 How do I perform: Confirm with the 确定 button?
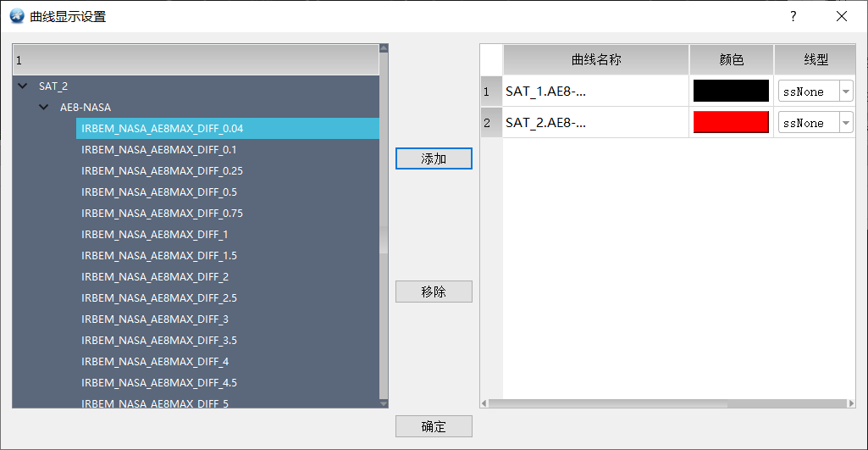coord(434,426)
